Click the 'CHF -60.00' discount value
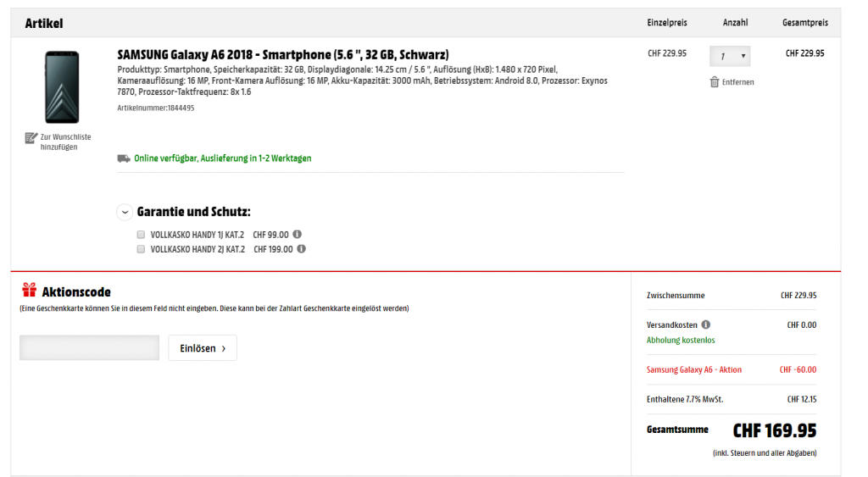The height and width of the screenshot is (477, 868). point(798,369)
